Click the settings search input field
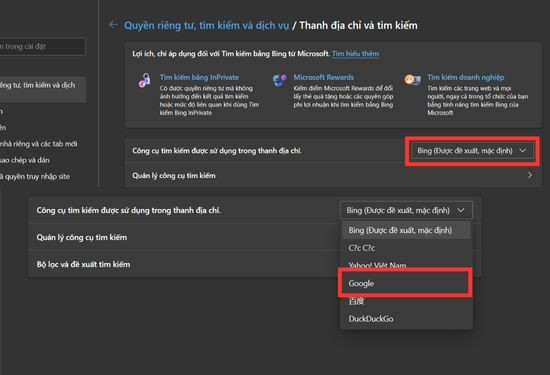Image resolution: width=550 pixels, height=375 pixels. (x=42, y=46)
